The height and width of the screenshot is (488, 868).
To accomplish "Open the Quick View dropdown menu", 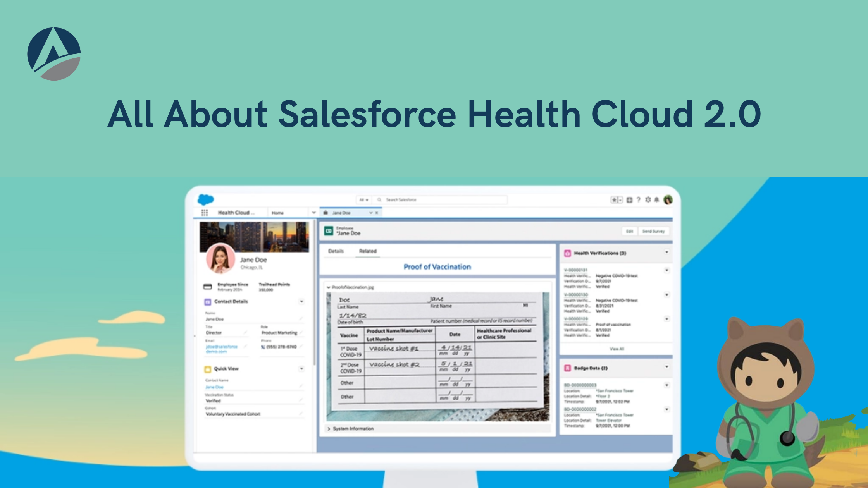I will pos(301,369).
